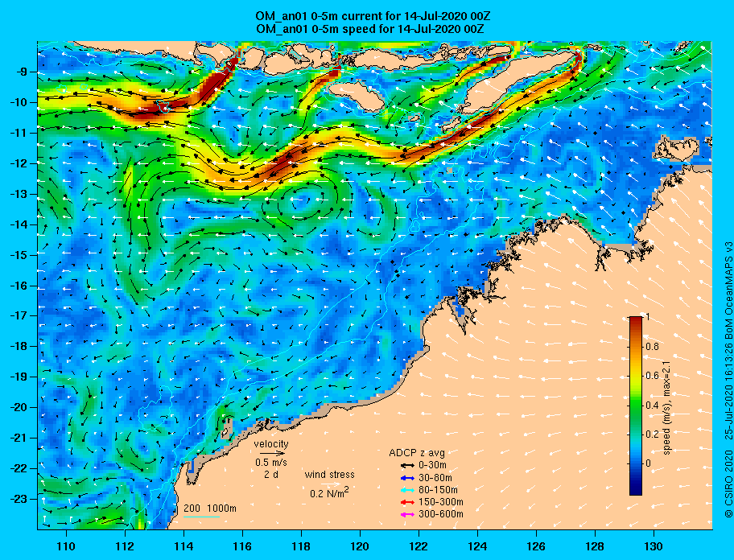Click the latitude axis label '-12'
734x560 pixels.
19,163
